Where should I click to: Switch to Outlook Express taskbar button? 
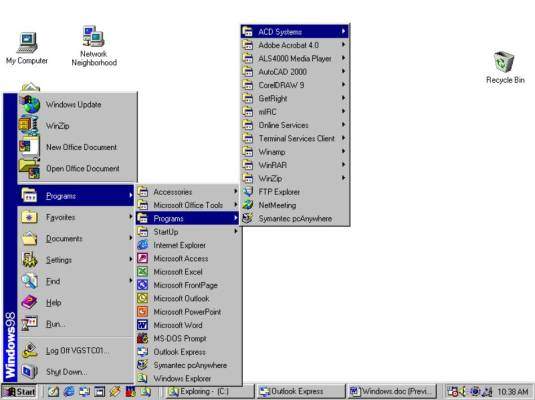[300, 391]
